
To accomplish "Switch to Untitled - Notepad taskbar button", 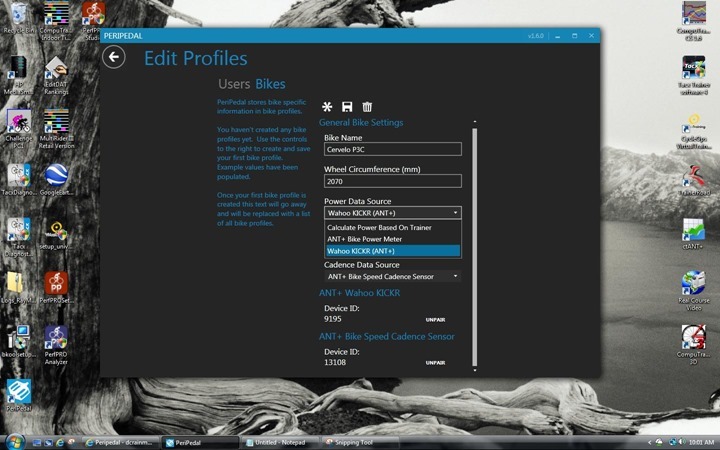I will (x=280, y=443).
